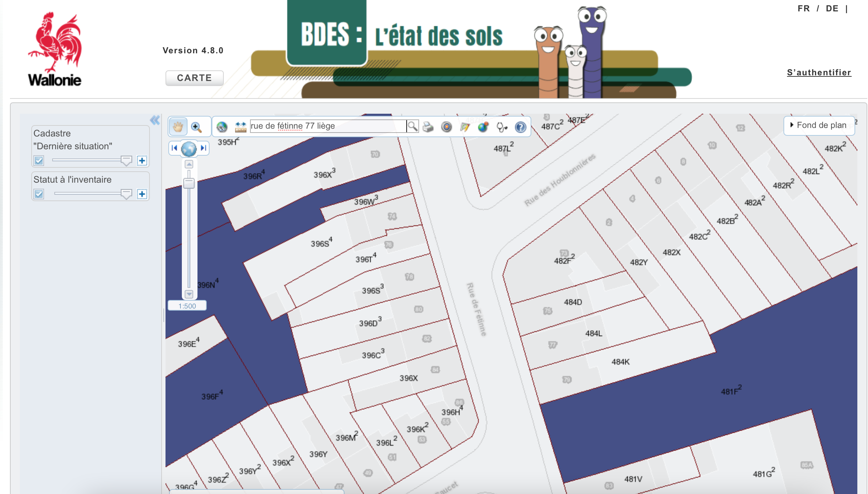868x494 pixels.
Task: Click Cadastre opacity slider handle
Action: 126,161
